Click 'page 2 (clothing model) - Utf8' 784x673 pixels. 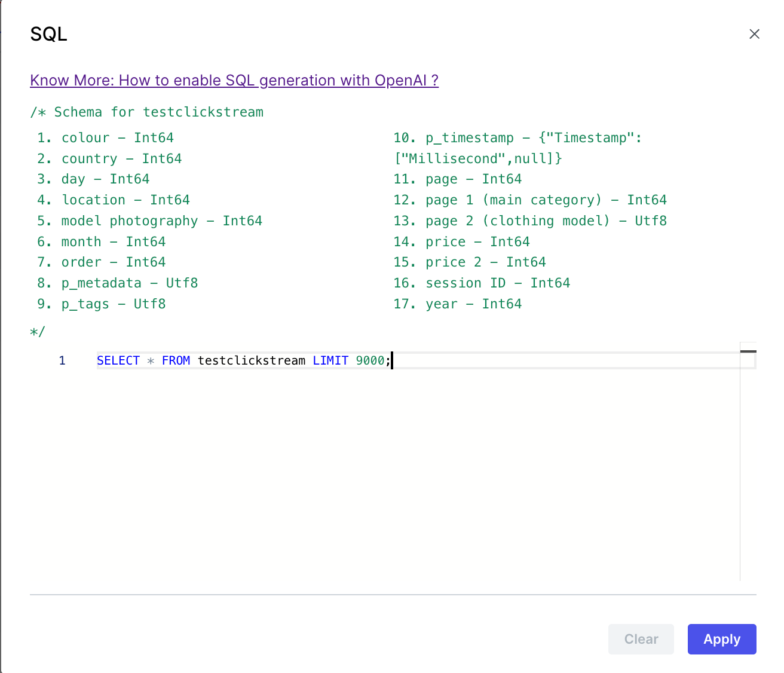tap(530, 221)
